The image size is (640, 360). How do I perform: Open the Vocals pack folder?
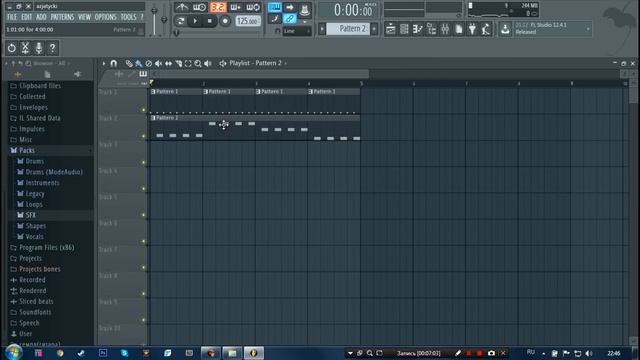pos(34,237)
